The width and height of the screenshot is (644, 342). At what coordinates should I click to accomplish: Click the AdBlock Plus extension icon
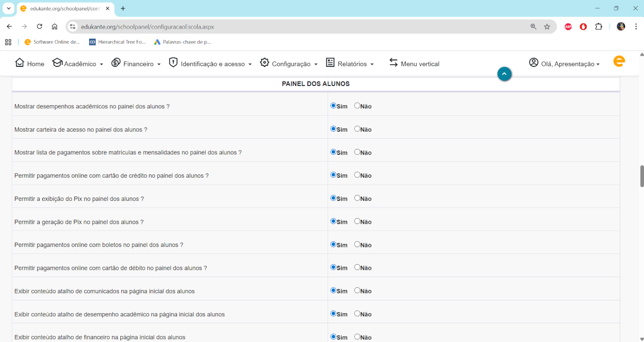pyautogui.click(x=568, y=27)
